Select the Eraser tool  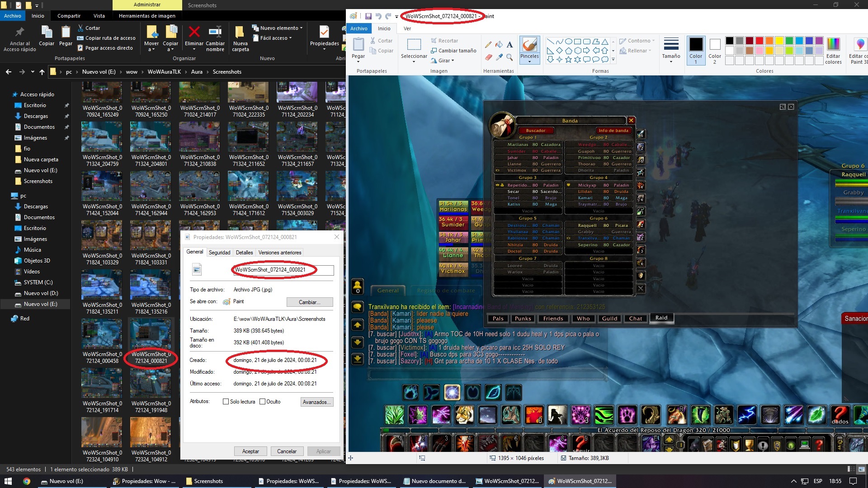tap(488, 57)
